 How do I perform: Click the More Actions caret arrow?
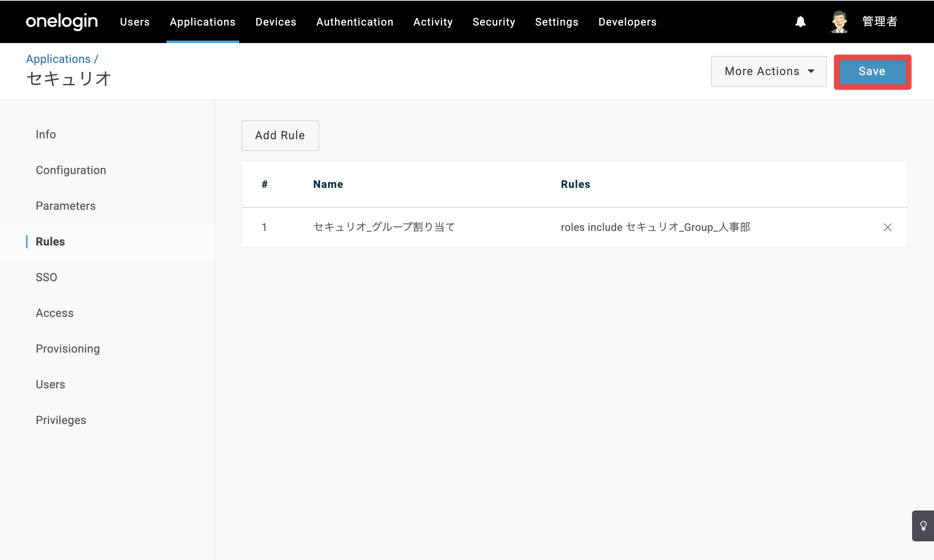(x=811, y=71)
